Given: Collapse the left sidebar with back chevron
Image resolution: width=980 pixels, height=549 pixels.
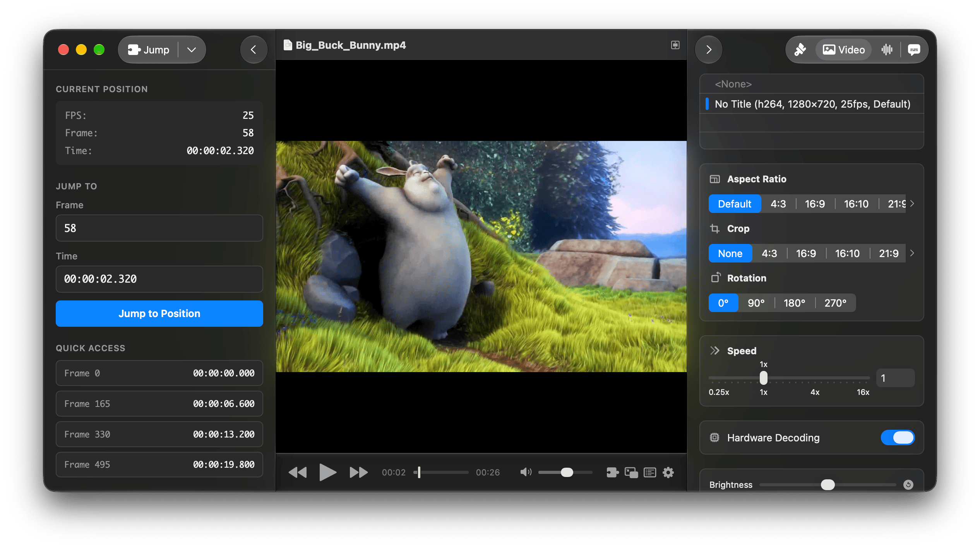Looking at the screenshot, I should point(254,50).
